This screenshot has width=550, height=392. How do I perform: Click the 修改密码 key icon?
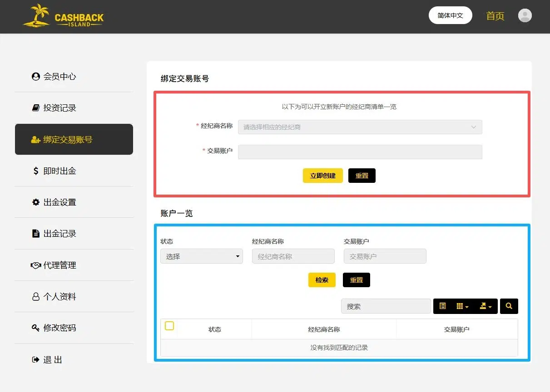click(36, 328)
